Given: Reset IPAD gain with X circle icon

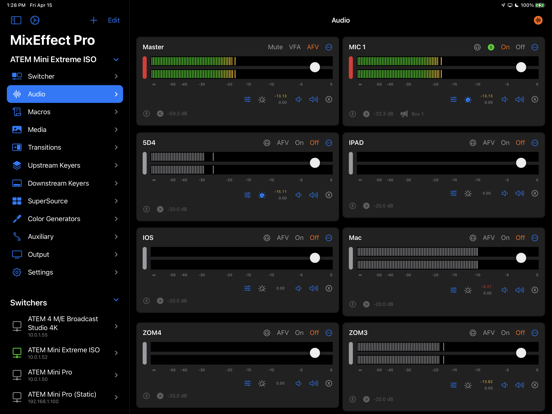Looking at the screenshot, I should click(x=534, y=193).
